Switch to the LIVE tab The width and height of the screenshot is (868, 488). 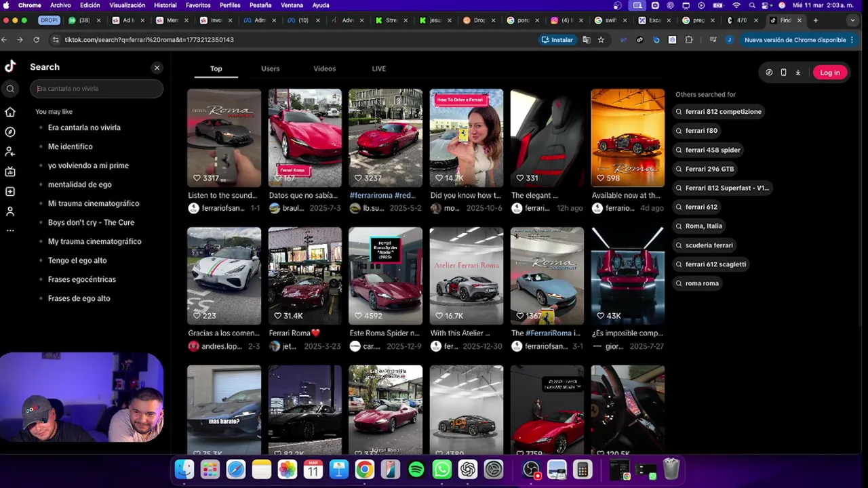[x=378, y=68]
